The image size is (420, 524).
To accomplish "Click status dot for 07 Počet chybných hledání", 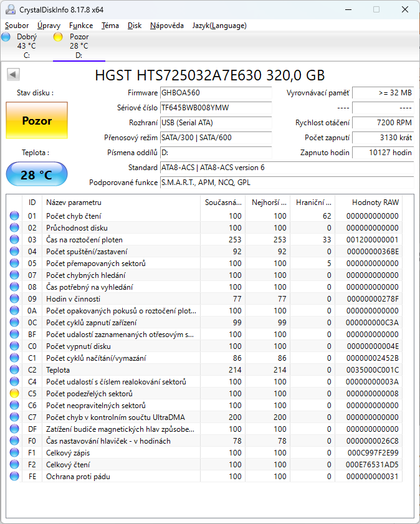I will pos(14,275).
